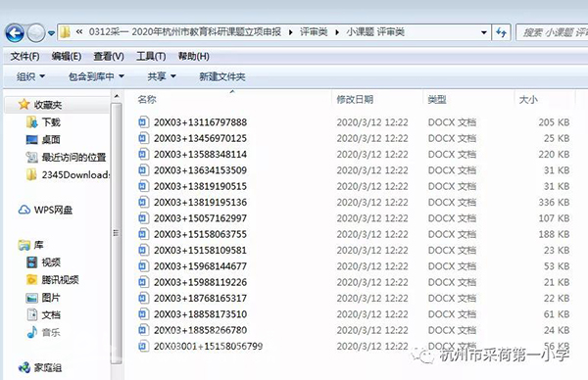588x380 pixels.
Task: Open the 文件(F) menu
Action: (x=24, y=57)
